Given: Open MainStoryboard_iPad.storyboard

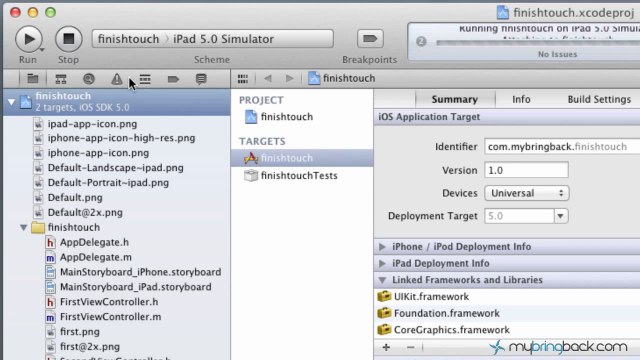Looking at the screenshot, I should click(x=136, y=287).
